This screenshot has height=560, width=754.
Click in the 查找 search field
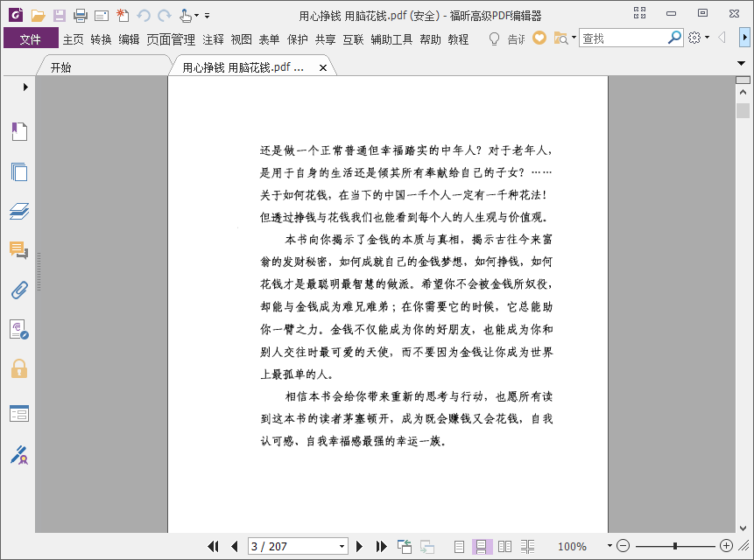[x=624, y=38]
